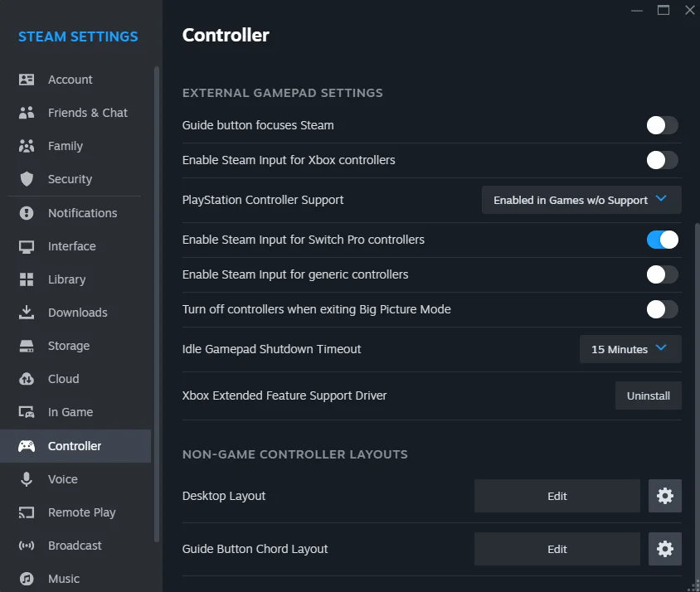Click the Friends & Chat people icon

[27, 113]
